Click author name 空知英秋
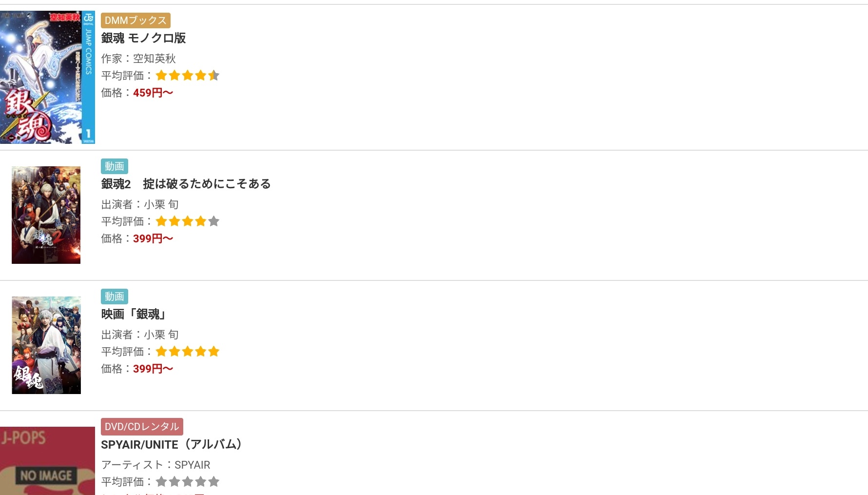The image size is (868, 495). click(x=154, y=59)
